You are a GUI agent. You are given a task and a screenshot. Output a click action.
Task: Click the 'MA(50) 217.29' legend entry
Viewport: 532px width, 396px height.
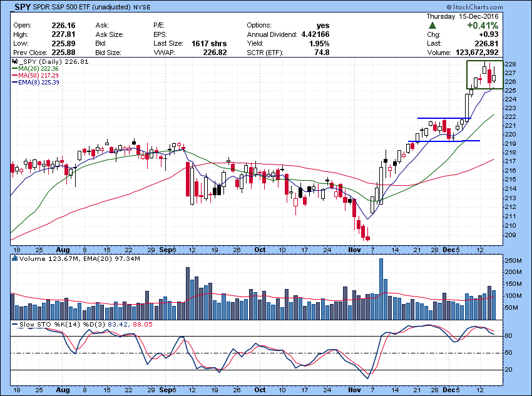pyautogui.click(x=38, y=75)
